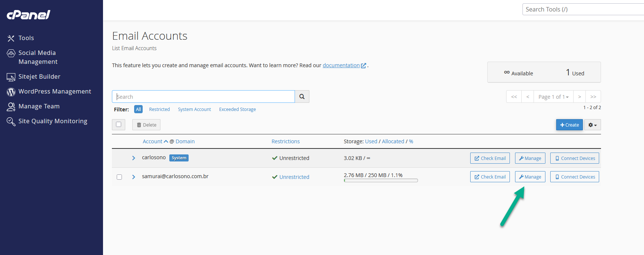
Task: Filter by Restricted accounts
Action: pos(159,109)
